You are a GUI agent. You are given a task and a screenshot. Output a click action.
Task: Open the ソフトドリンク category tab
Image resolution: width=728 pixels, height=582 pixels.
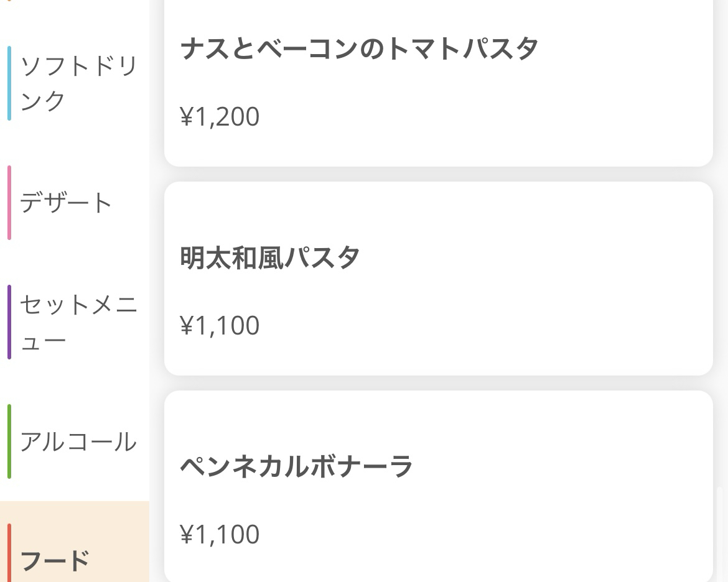point(78,83)
